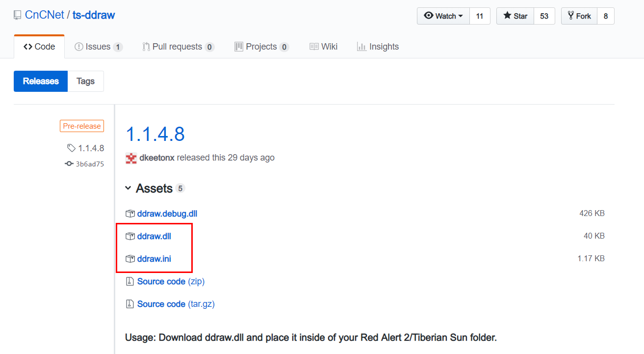Viewport: 644px width, 354px height.
Task: Click the Usage instructions text line
Action: pyautogui.click(x=311, y=338)
